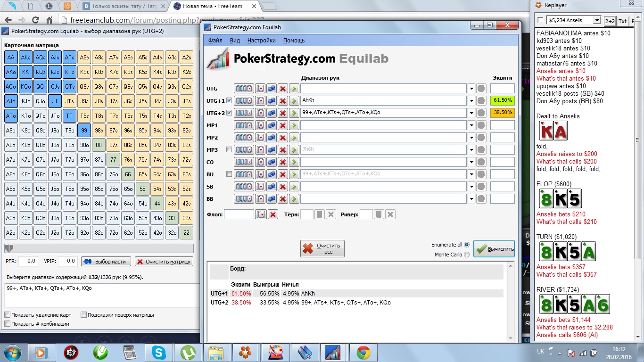Expand the MP1 range history dropdown

(x=471, y=125)
